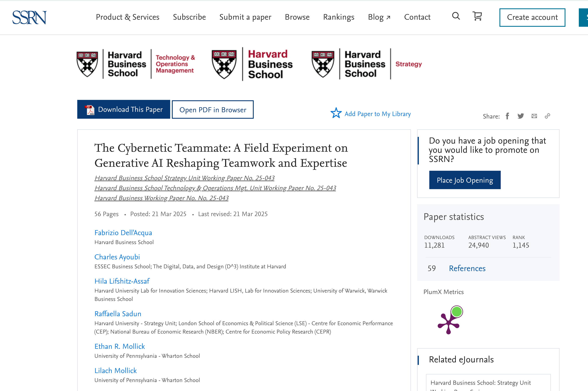Copy paper link icon

point(547,116)
